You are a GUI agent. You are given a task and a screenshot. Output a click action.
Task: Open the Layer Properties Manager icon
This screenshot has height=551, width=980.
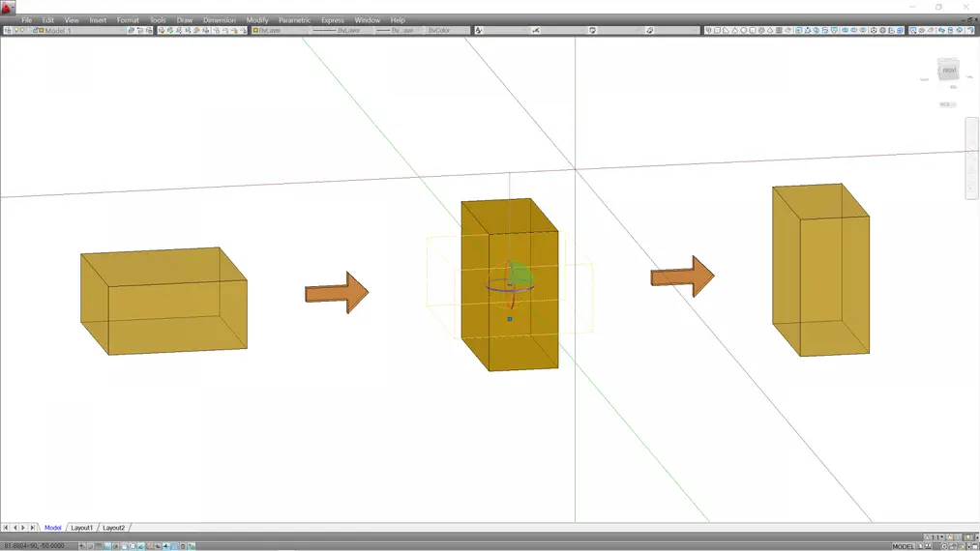tap(8, 31)
